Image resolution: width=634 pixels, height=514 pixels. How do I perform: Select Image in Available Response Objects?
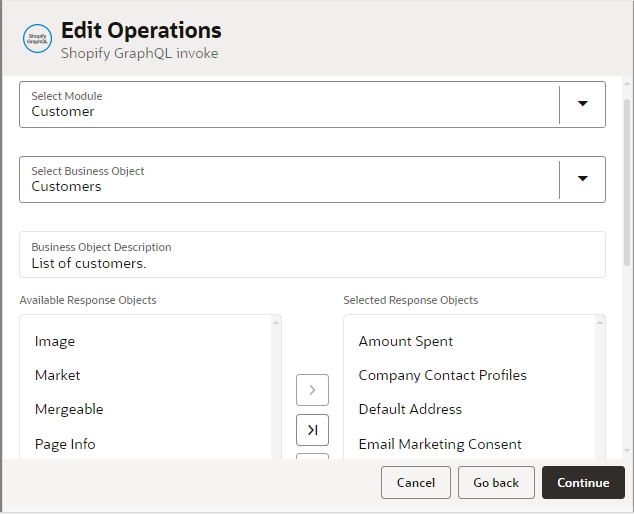pyautogui.click(x=55, y=341)
